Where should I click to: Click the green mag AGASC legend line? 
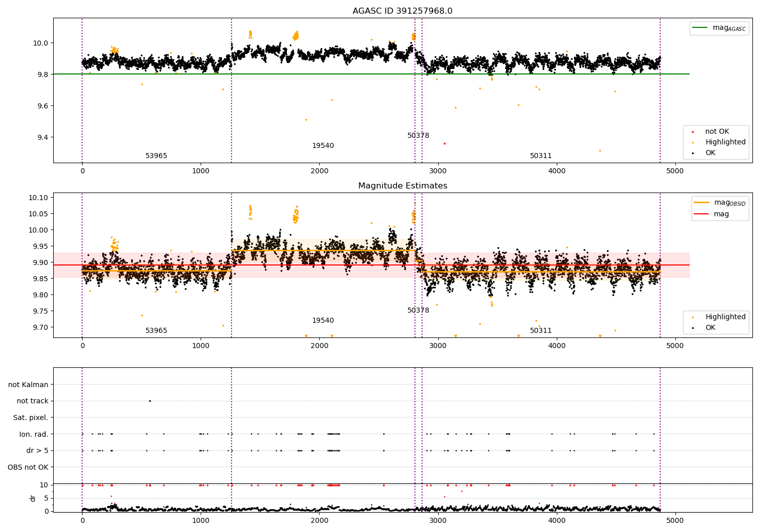700,28
